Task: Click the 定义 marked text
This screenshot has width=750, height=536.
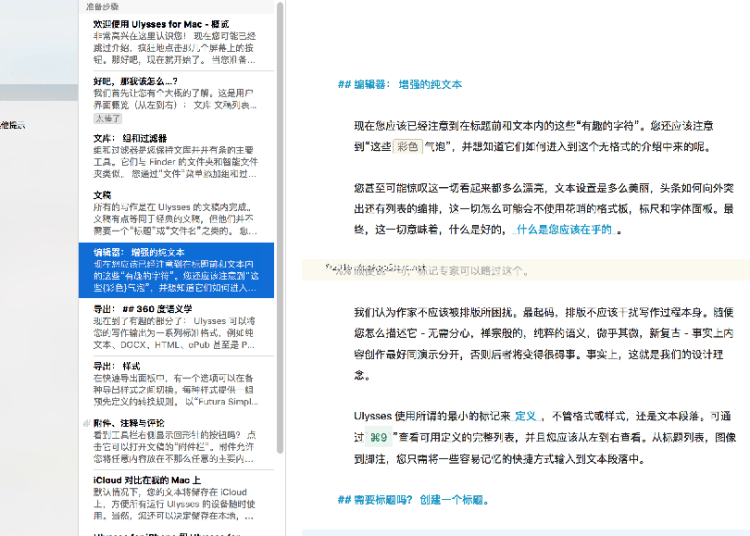Action: click(x=526, y=416)
